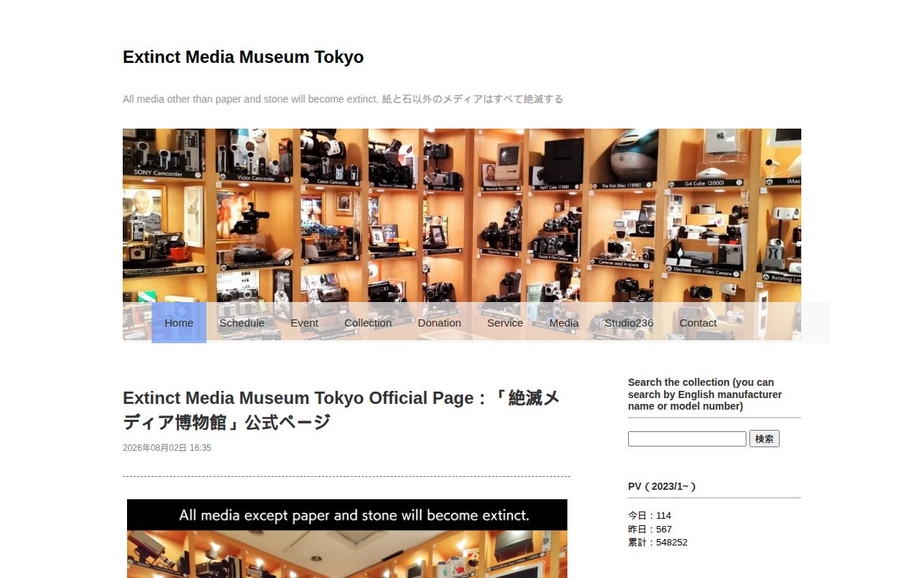Go to the Schedule page
924x578 pixels.
pyautogui.click(x=242, y=323)
